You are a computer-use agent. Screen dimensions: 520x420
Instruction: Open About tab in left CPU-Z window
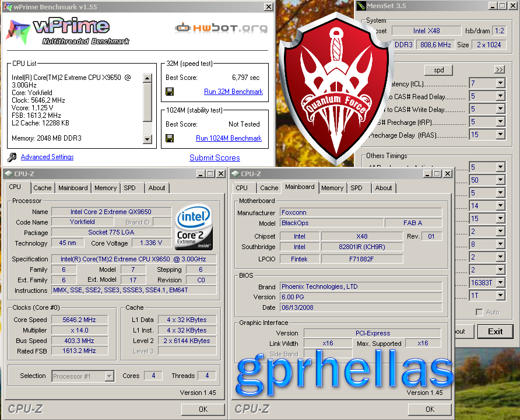[157, 188]
